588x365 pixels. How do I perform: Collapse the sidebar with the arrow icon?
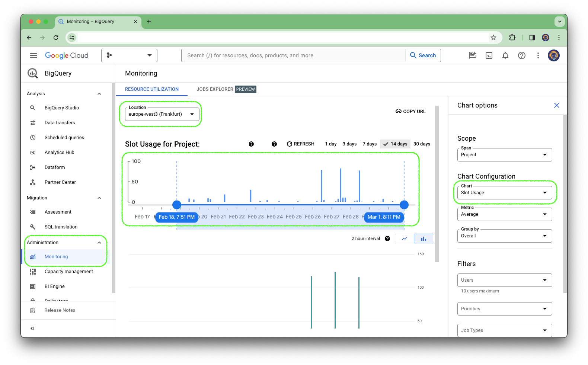tap(32, 328)
